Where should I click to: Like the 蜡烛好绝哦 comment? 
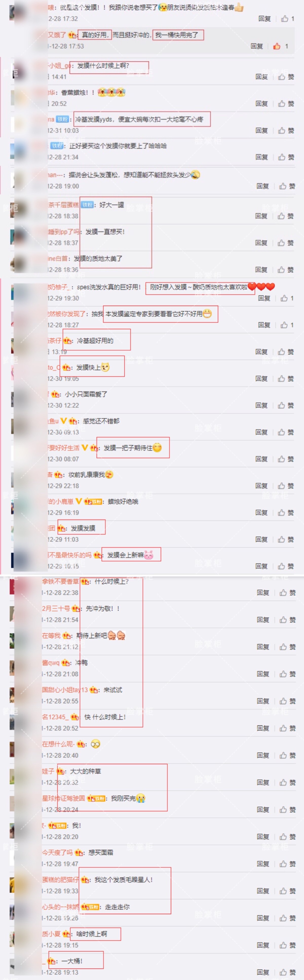[x=286, y=513]
